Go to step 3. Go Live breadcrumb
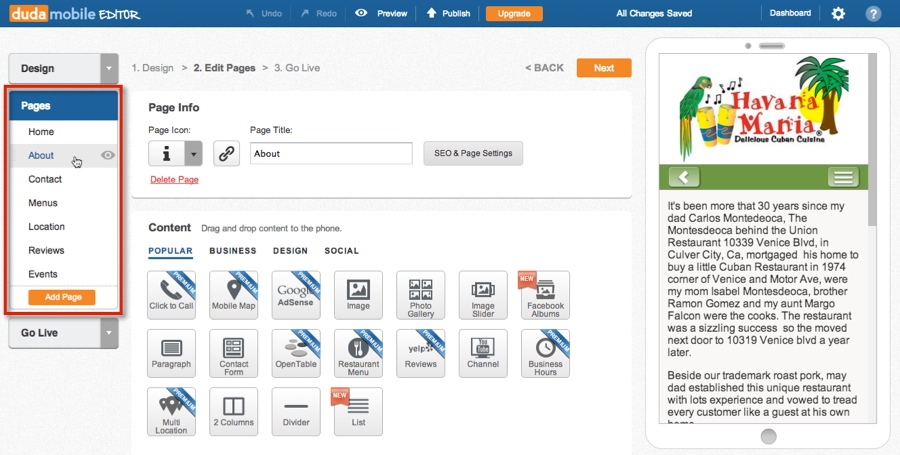 [297, 68]
